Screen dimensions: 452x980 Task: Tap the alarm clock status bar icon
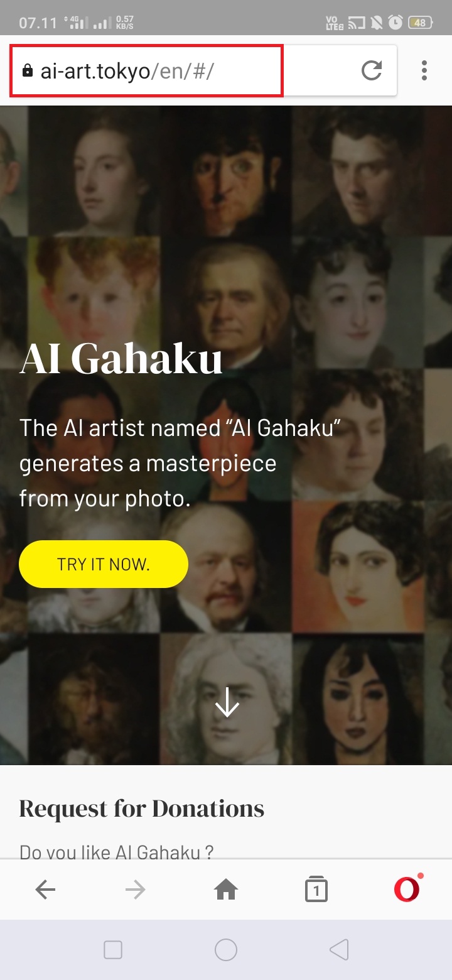(395, 23)
